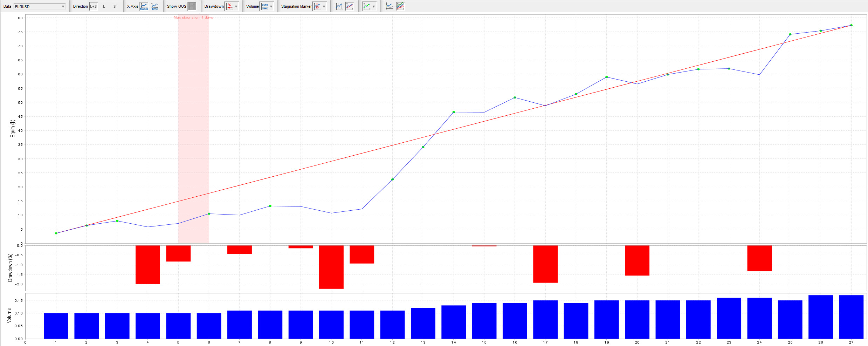This screenshot has width=868, height=346.
Task: Select L (long only) direction
Action: [104, 6]
